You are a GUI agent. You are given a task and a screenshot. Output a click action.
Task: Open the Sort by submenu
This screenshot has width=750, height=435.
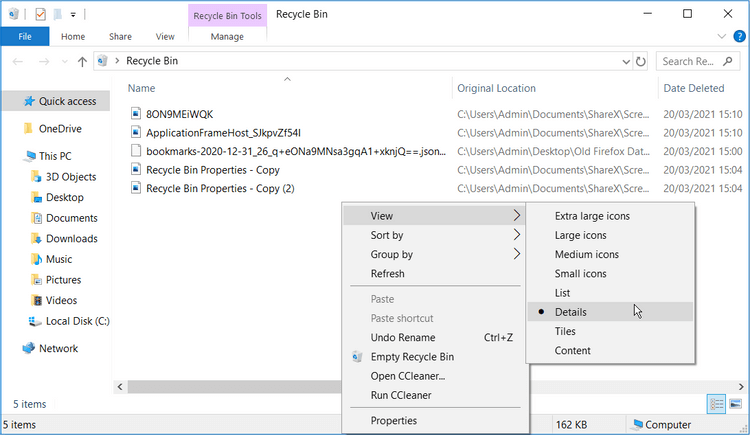pyautogui.click(x=435, y=235)
